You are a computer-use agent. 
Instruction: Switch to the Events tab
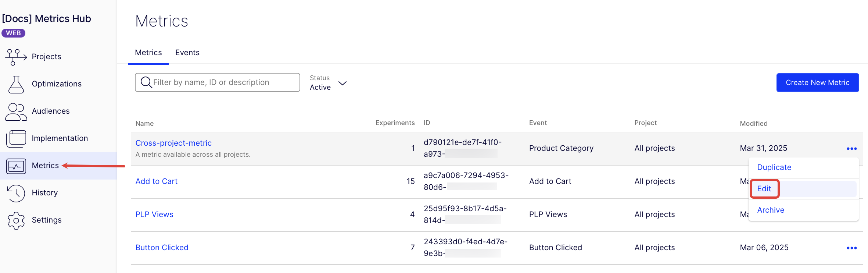[187, 53]
